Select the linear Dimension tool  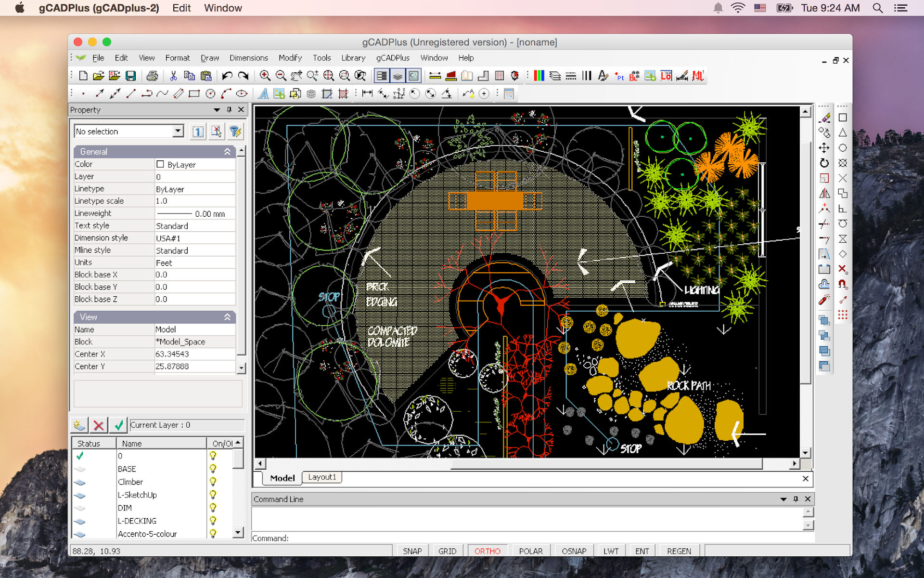(x=367, y=94)
